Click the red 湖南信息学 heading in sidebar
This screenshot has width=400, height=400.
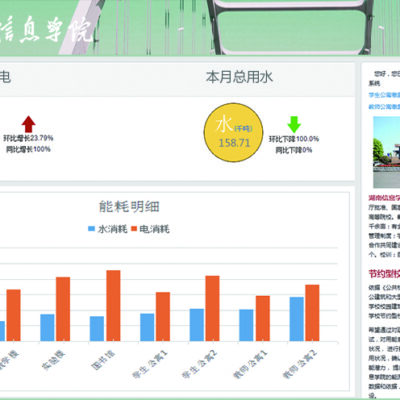point(384,198)
